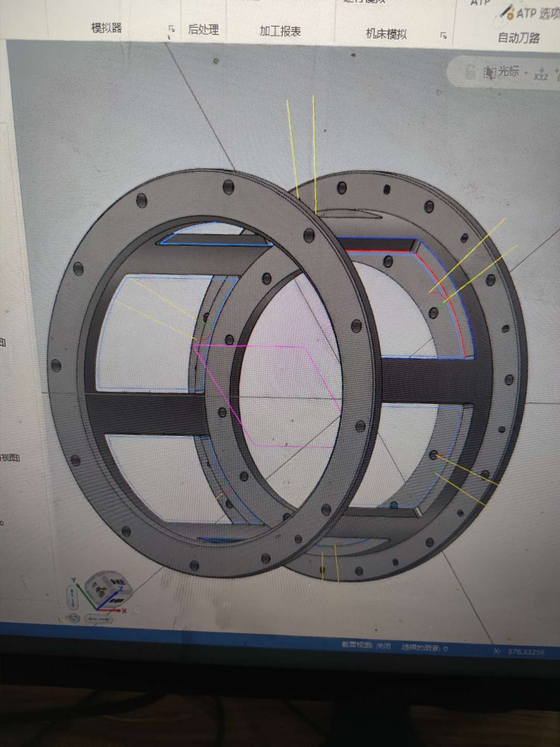
Task: Click the circular rotate icon near gnomon
Action: point(73,618)
